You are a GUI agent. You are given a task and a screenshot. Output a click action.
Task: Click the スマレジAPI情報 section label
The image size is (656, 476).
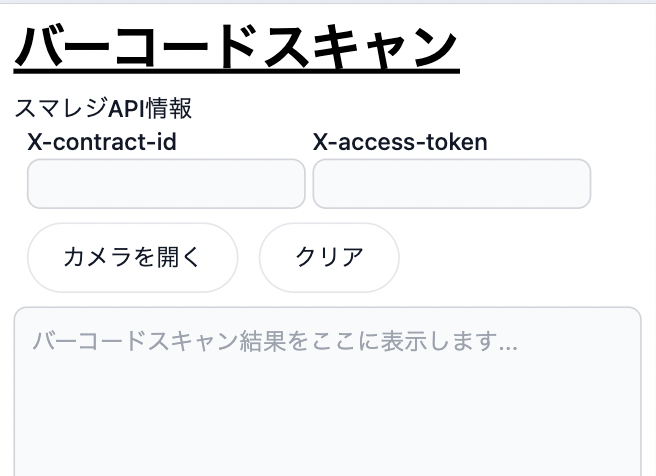coord(103,108)
